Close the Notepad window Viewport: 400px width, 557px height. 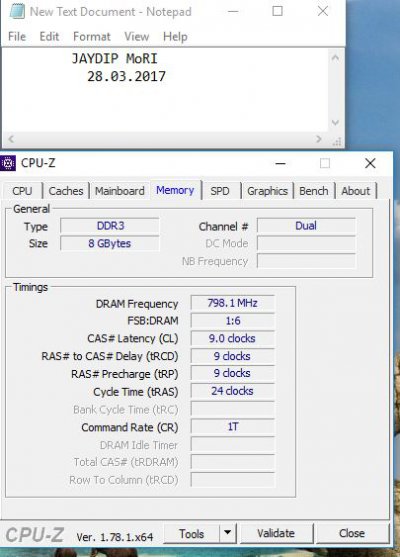tap(323, 11)
